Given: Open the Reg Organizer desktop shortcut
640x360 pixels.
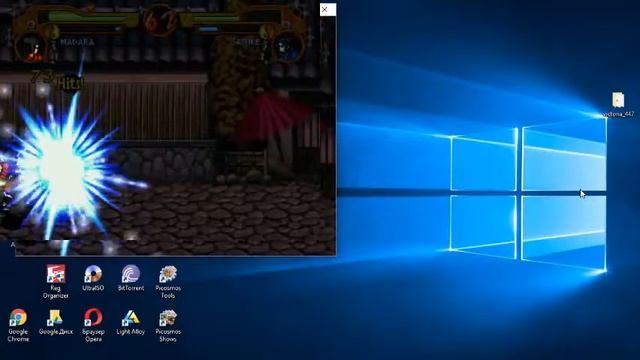Looking at the screenshot, I should point(56,282).
